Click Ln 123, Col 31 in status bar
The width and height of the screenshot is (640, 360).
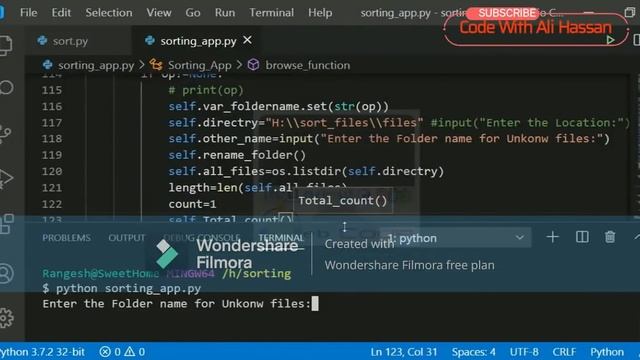[403, 352]
